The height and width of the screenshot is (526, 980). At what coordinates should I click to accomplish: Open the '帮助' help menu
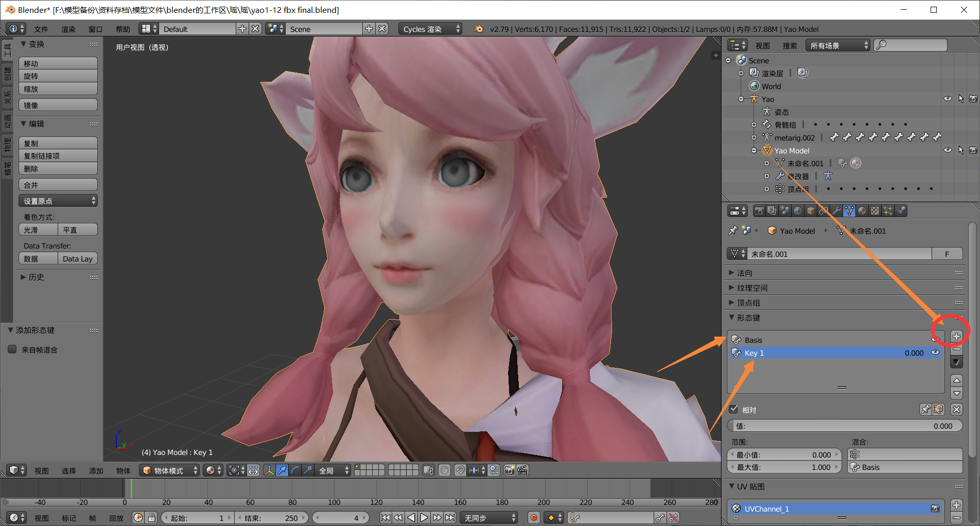tap(123, 29)
